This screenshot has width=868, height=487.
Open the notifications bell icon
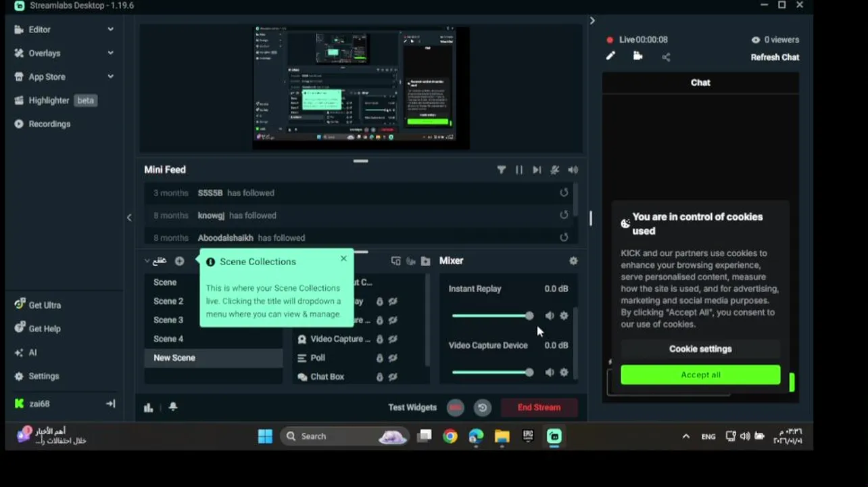[173, 407]
